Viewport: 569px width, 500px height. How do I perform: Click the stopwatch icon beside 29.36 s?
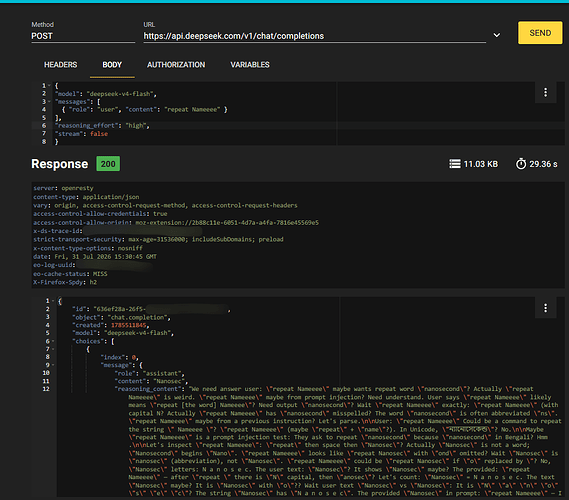pos(521,164)
